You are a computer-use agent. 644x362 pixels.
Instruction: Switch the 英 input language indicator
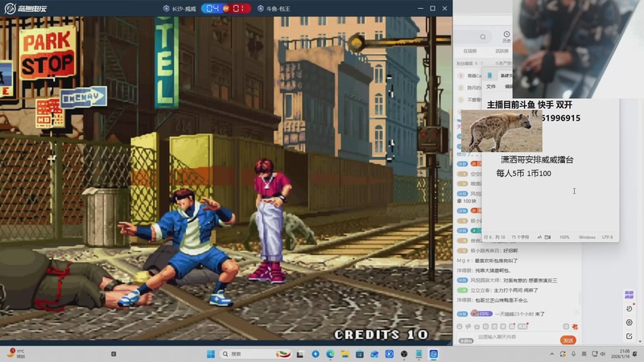[x=584, y=354]
